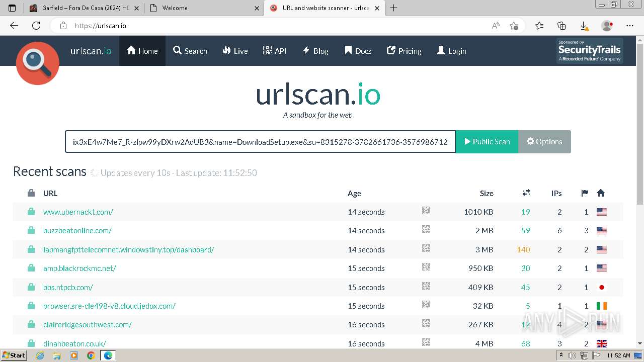The height and width of the screenshot is (362, 644).
Task: Focus the URL scan input field
Action: tap(260, 142)
